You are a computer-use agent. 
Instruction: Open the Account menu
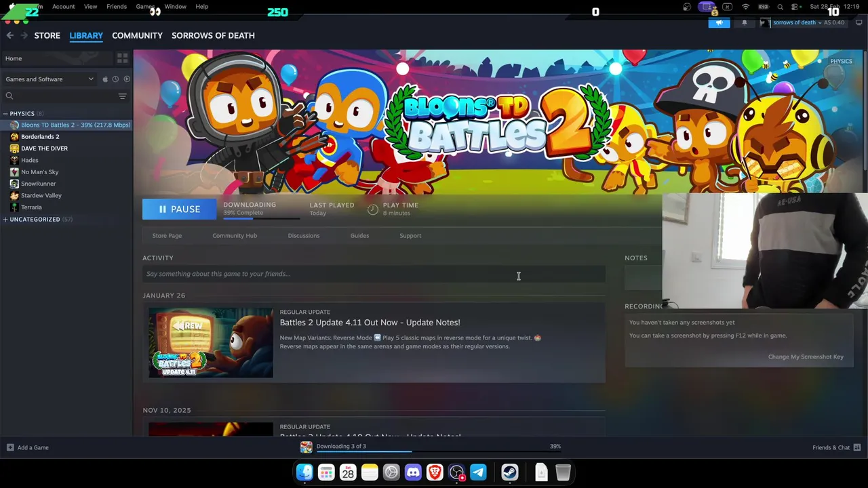click(64, 7)
